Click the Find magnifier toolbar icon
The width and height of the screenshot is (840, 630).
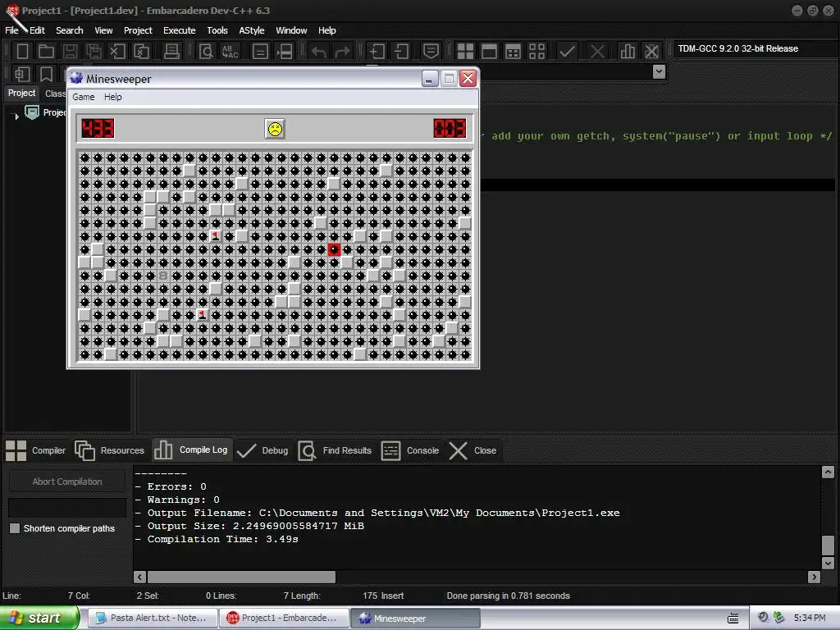tap(206, 52)
